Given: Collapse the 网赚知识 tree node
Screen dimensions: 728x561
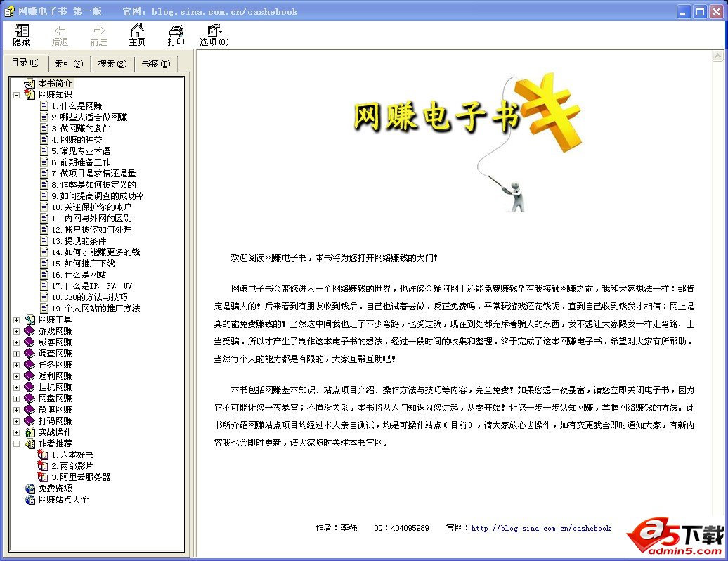Looking at the screenshot, I should [x=16, y=94].
